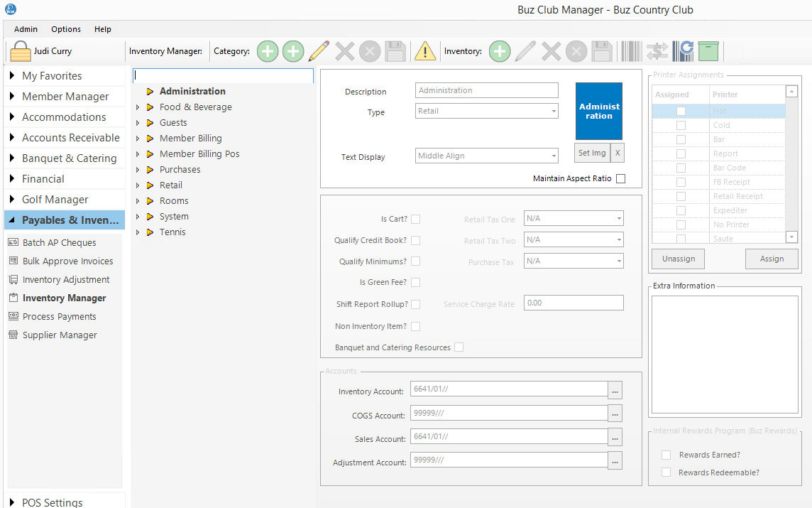The width and height of the screenshot is (812, 508).
Task: Click the plain barcode icon in toolbar
Action: click(630, 51)
